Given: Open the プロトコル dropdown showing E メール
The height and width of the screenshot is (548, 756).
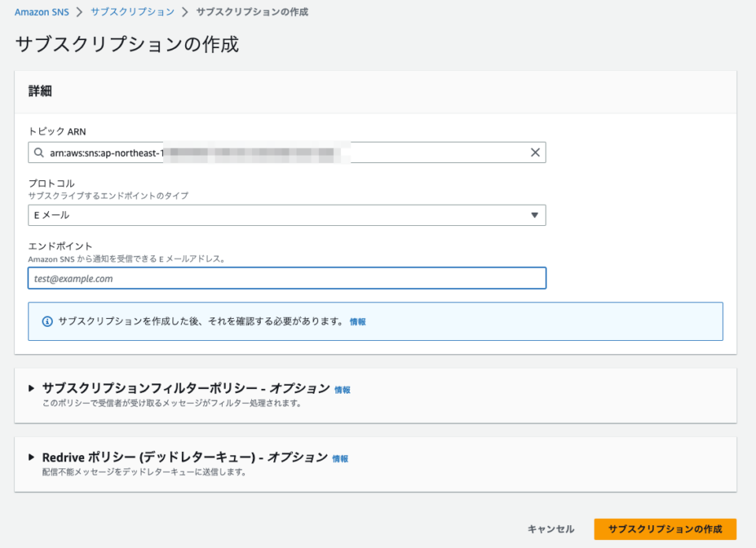Looking at the screenshot, I should 287,215.
